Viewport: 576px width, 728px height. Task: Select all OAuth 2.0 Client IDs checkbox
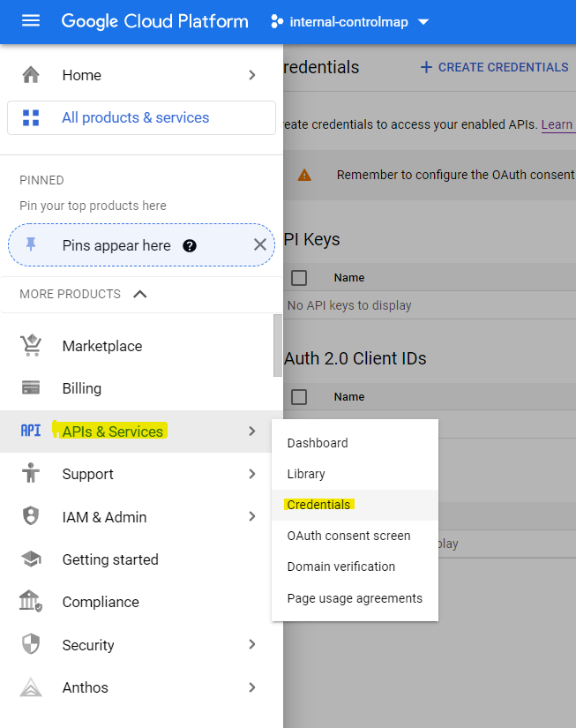tap(299, 397)
